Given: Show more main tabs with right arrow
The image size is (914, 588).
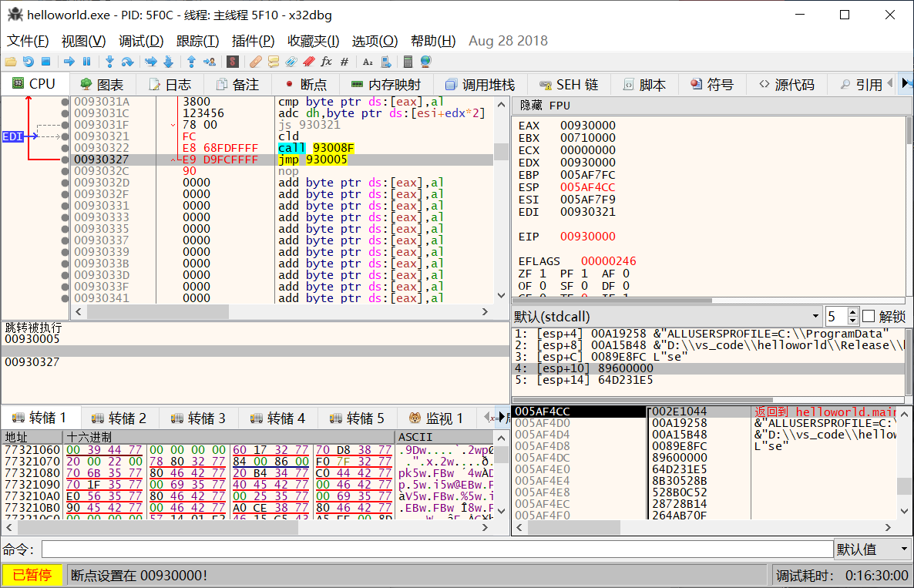Looking at the screenshot, I should click(x=906, y=83).
